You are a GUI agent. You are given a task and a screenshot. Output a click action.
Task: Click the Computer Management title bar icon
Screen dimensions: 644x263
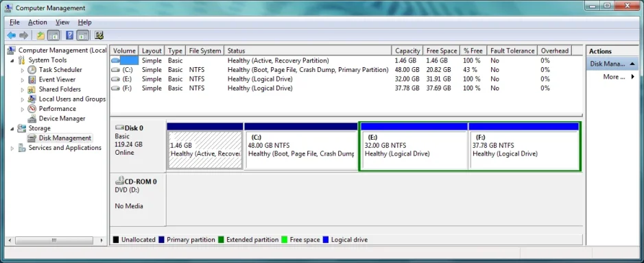click(8, 8)
